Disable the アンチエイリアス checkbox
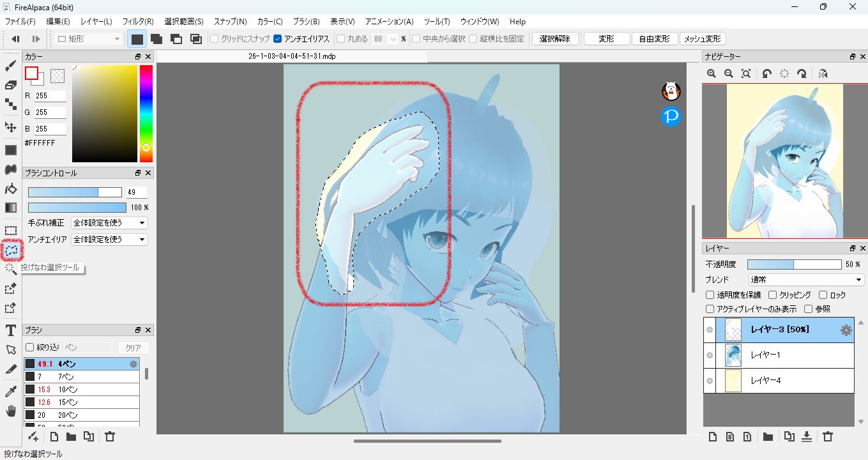This screenshot has width=868, height=460. click(x=277, y=39)
